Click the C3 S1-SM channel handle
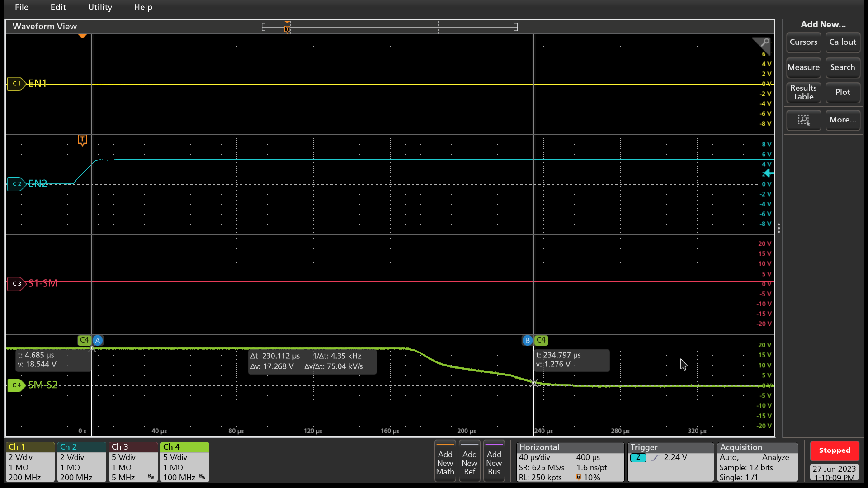The image size is (868, 488). pos(17,284)
